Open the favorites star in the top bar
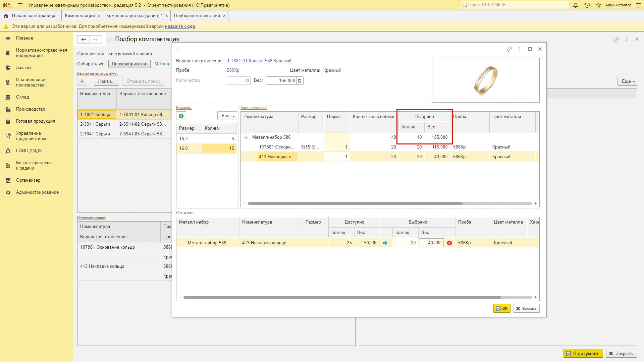Screen dimensions: 644x362 pyautogui.click(x=598, y=5)
